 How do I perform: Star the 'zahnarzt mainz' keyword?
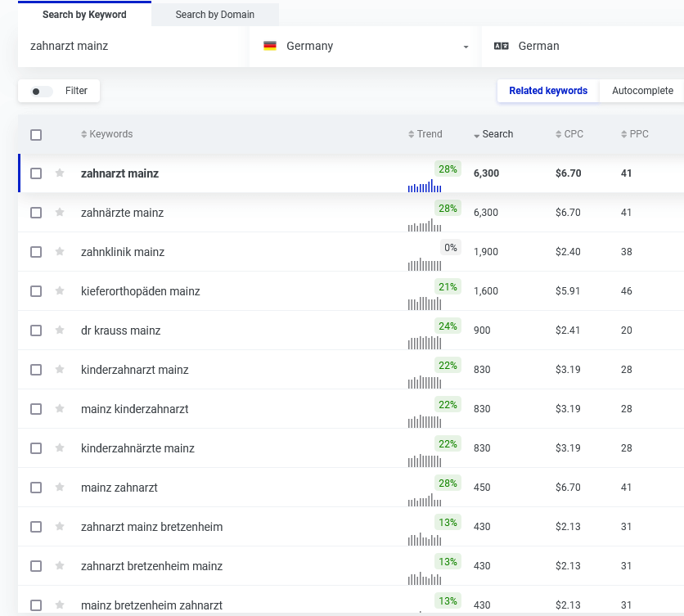60,173
